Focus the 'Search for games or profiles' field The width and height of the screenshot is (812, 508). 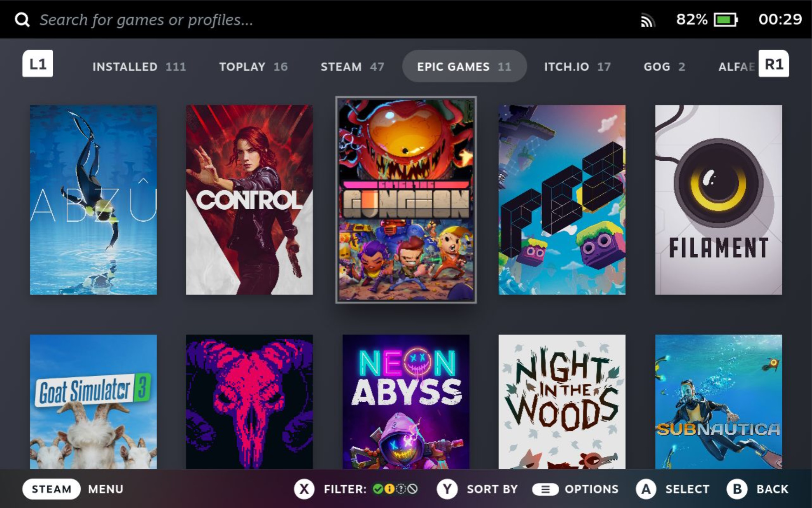pyautogui.click(x=146, y=19)
